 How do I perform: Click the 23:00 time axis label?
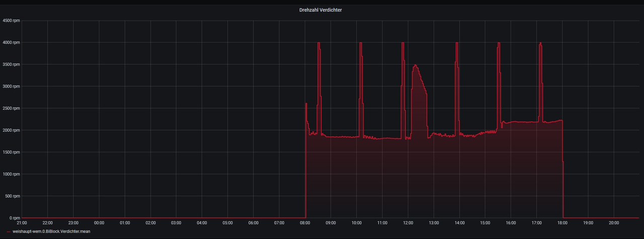[73, 222]
